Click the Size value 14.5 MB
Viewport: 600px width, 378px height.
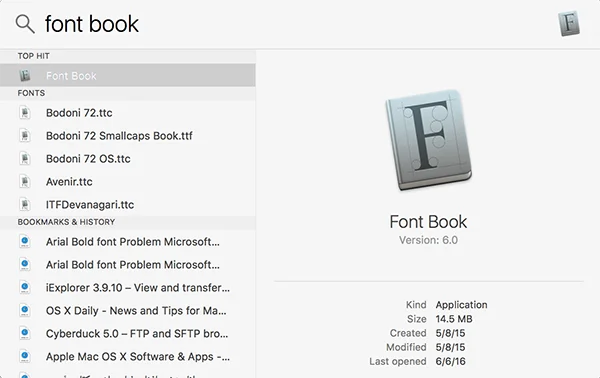454,319
